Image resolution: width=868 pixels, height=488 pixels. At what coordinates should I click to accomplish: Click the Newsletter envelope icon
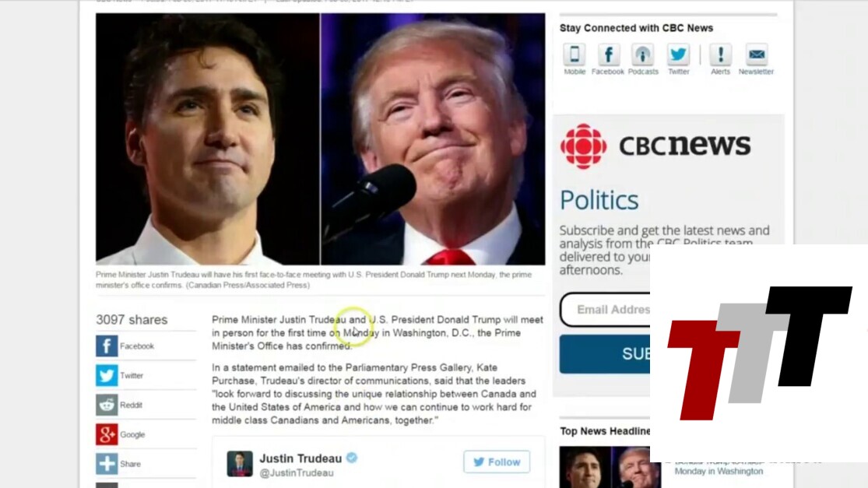pos(756,54)
